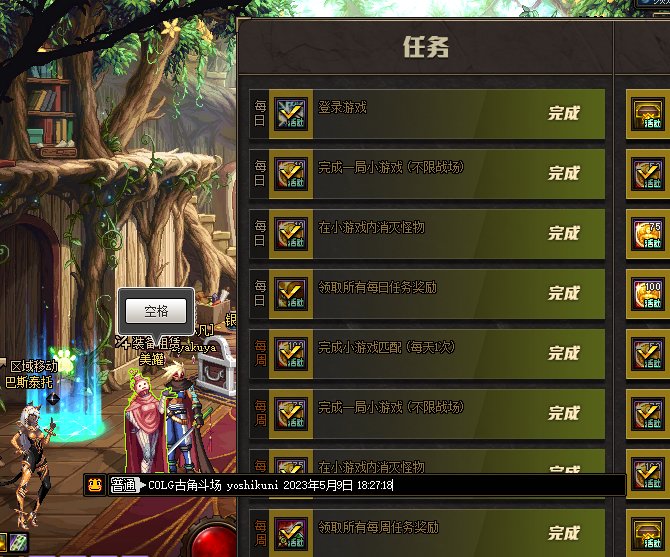670x557 pixels.
Task: Click the 领取所有每周任务奖励 task icon
Action: [x=291, y=534]
